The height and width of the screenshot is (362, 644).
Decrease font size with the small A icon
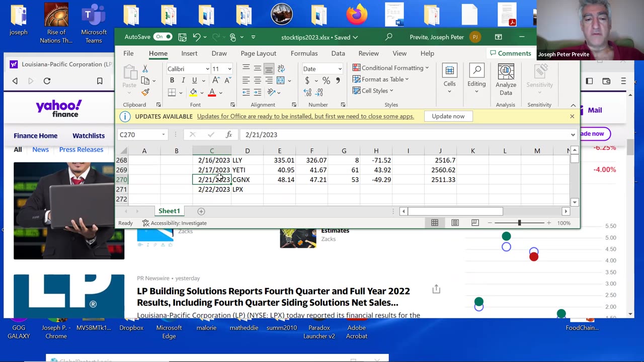pyautogui.click(x=227, y=80)
